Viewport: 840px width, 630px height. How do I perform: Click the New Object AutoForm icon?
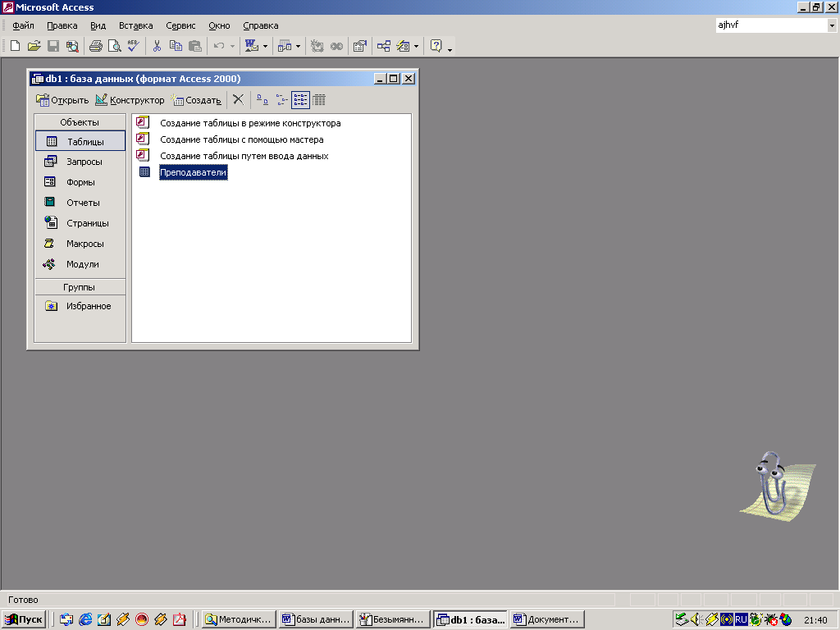[403, 46]
